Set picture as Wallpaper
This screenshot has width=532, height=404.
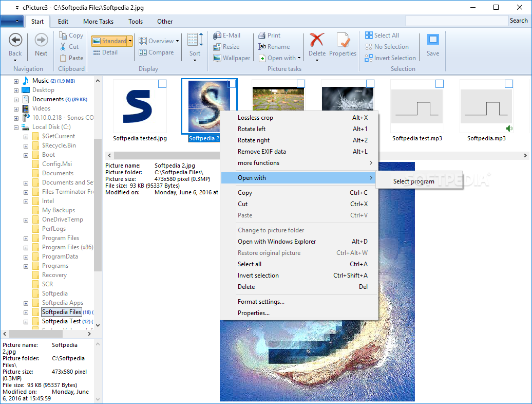pos(232,58)
